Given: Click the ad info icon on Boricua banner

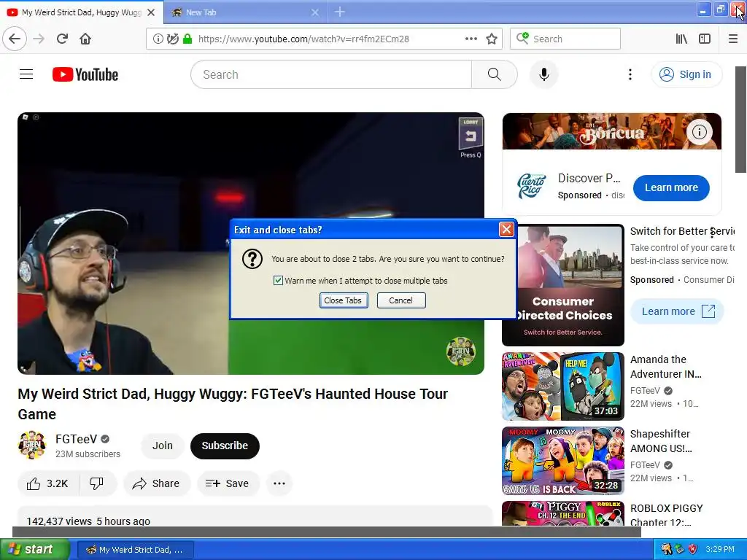Looking at the screenshot, I should tap(699, 132).
